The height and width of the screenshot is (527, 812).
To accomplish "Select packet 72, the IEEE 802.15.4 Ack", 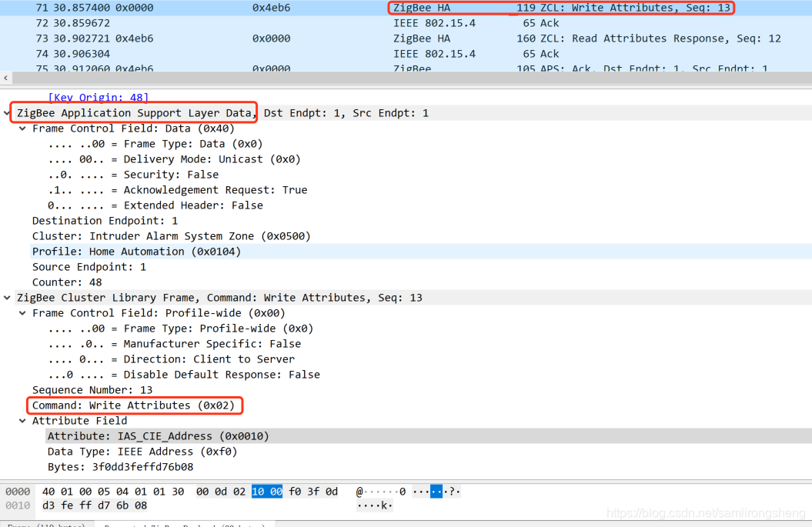I will 231,22.
